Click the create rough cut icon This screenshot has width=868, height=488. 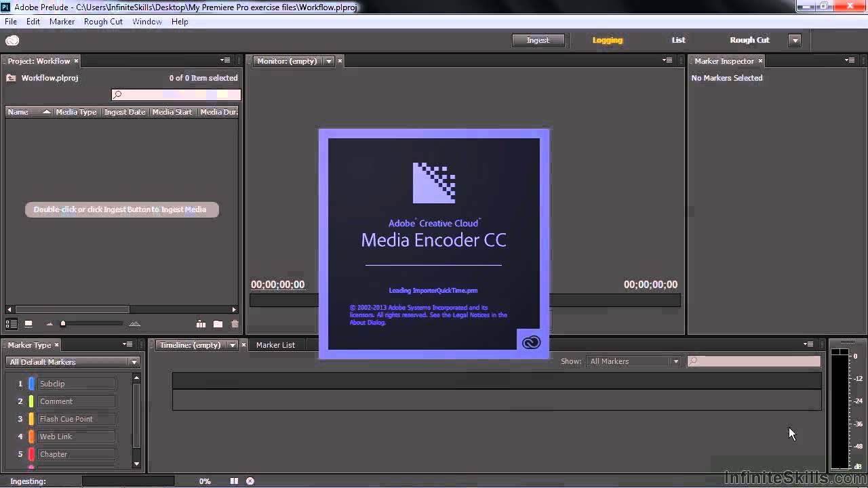pyautogui.click(x=201, y=324)
